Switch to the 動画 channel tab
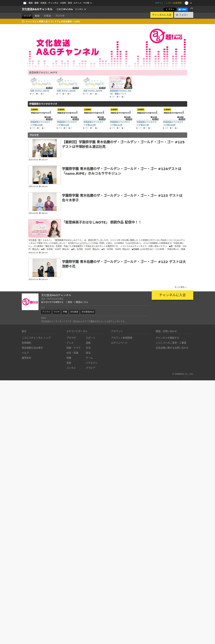 [x=37, y=16]
